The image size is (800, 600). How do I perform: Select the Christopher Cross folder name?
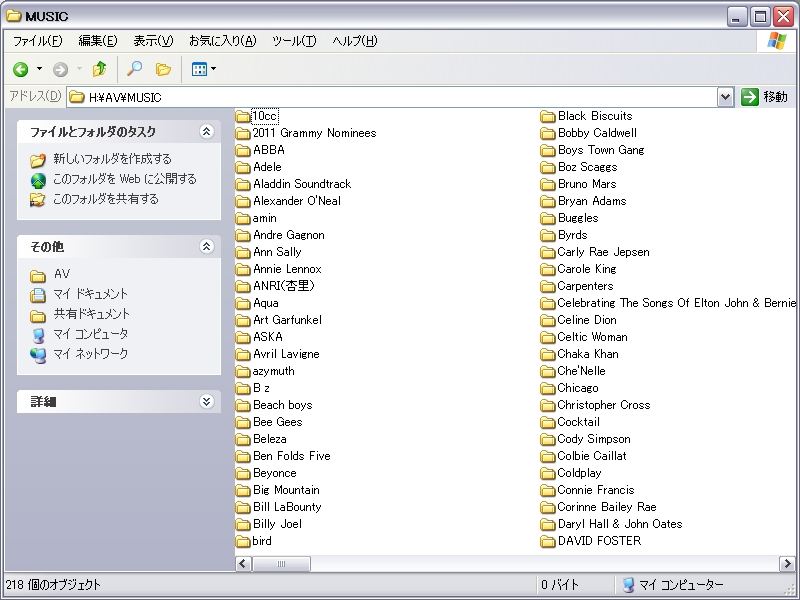[x=604, y=405]
